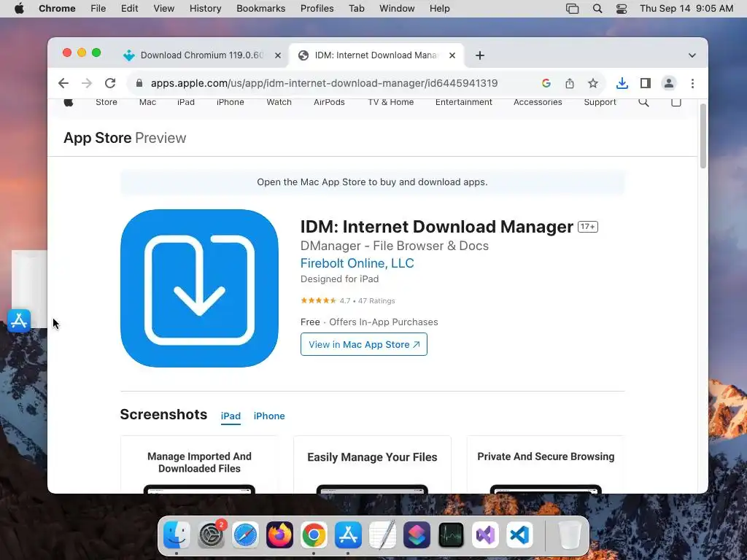This screenshot has height=560, width=747.
Task: Open Private And Secure Browsing screenshot
Action: coord(546,464)
